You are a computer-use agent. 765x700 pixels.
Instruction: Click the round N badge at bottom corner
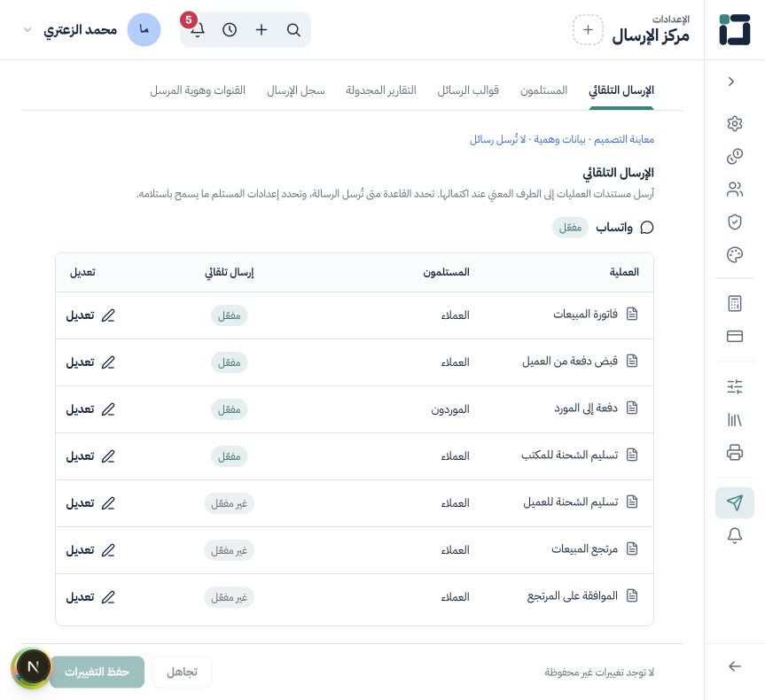(32, 667)
